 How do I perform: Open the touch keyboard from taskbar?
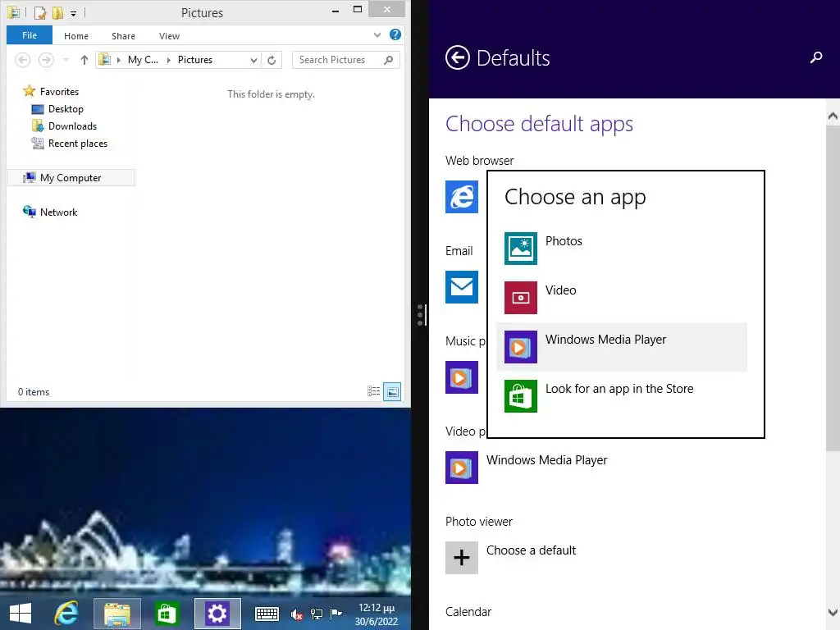[x=267, y=614]
